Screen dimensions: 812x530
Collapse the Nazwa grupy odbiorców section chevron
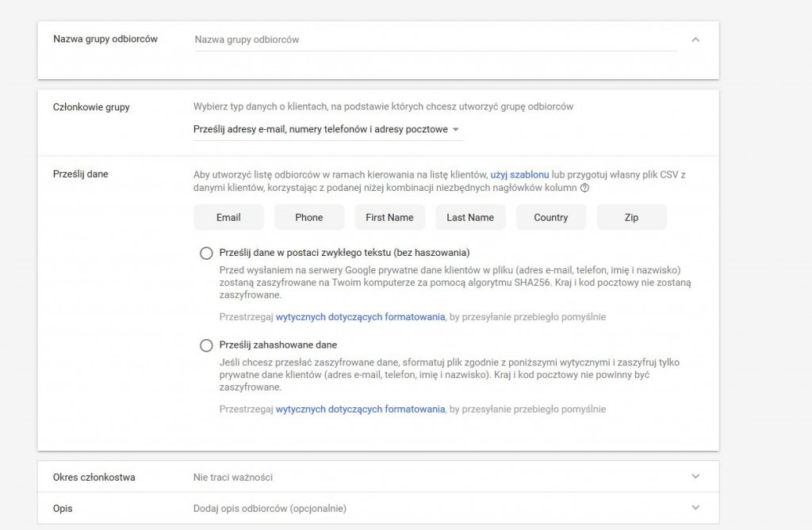695,40
